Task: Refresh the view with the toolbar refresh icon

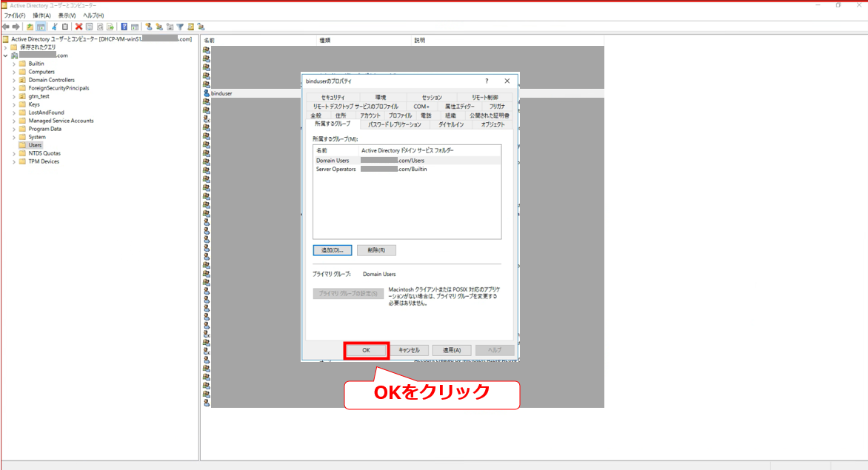Action: [100, 27]
